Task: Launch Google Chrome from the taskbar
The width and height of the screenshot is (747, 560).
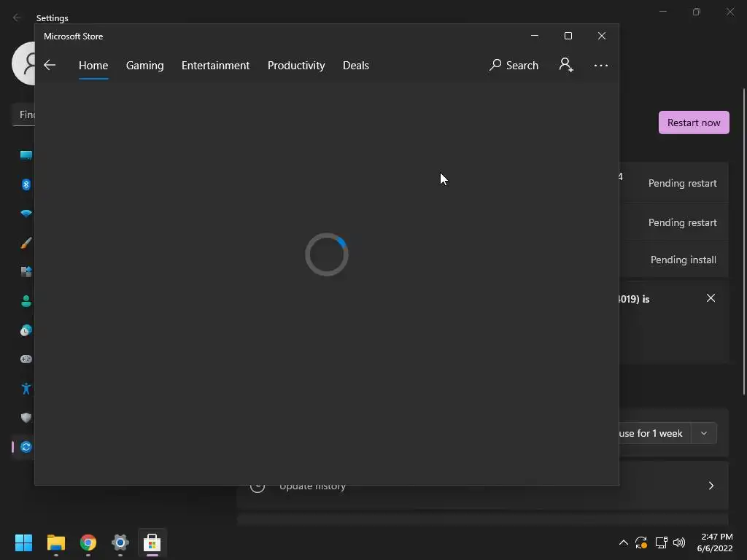Action: (88, 542)
